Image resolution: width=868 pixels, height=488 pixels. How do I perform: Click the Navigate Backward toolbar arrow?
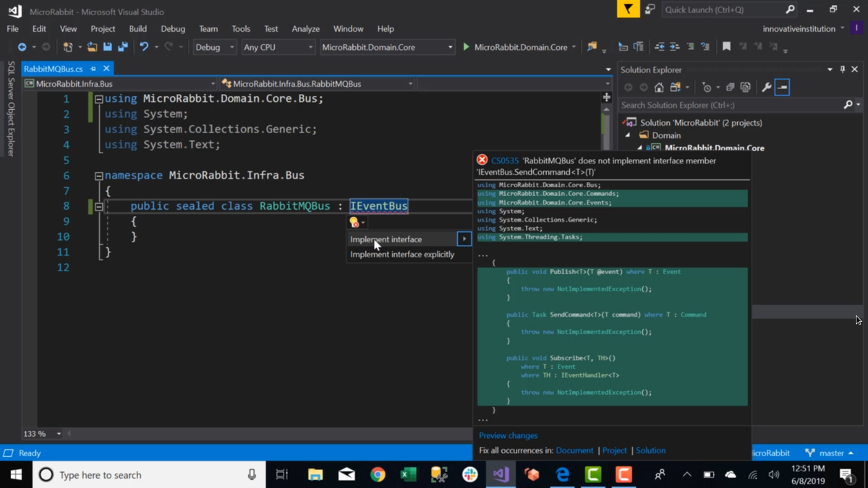[22, 47]
